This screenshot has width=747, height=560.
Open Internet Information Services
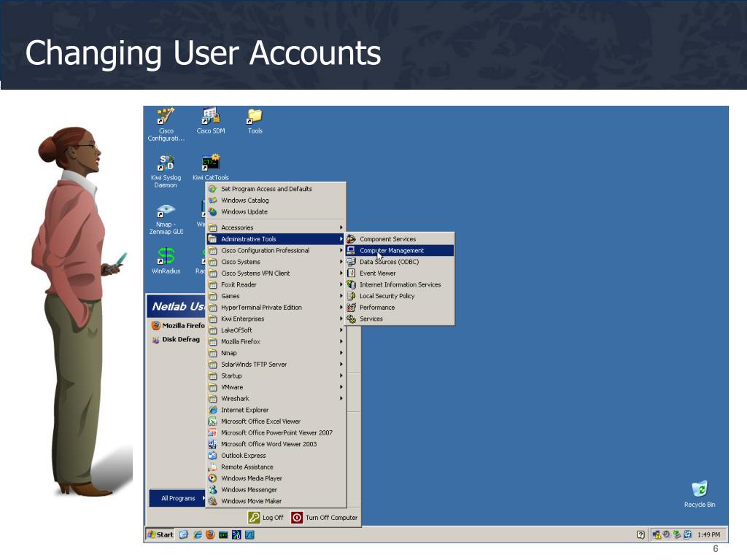[x=400, y=285]
